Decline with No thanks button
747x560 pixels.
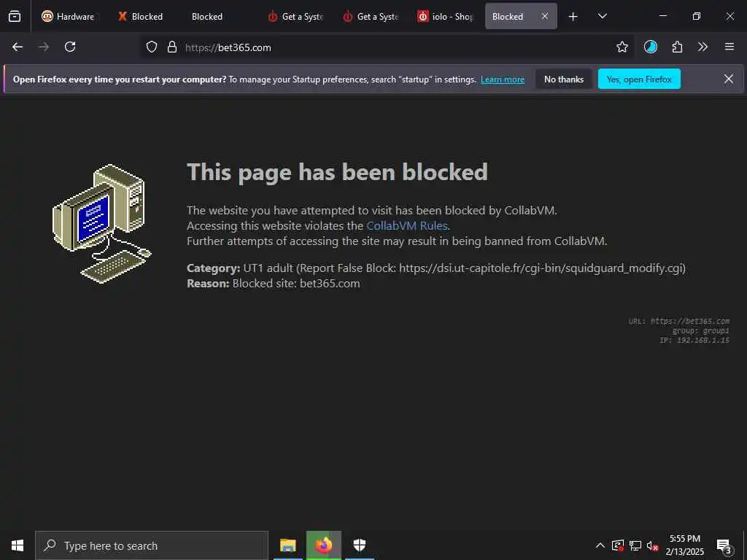(x=564, y=79)
